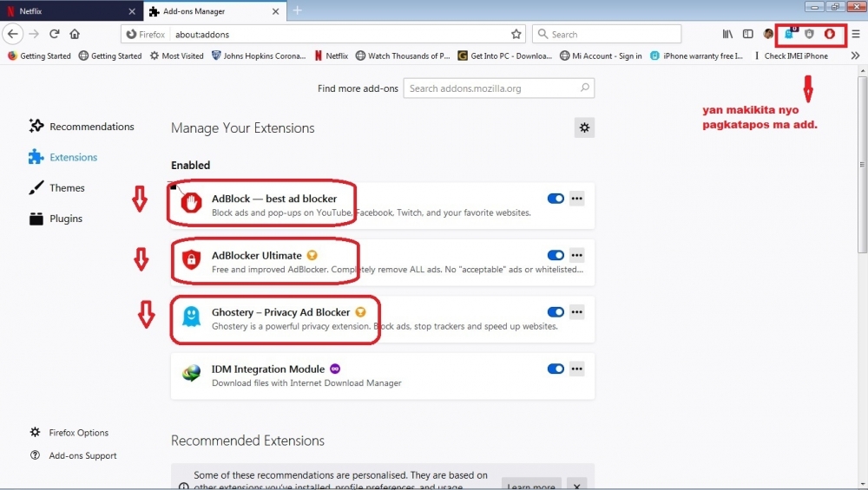This screenshot has height=490, width=868.
Task: Close the Add-ons Manager tab
Action: pos(275,11)
